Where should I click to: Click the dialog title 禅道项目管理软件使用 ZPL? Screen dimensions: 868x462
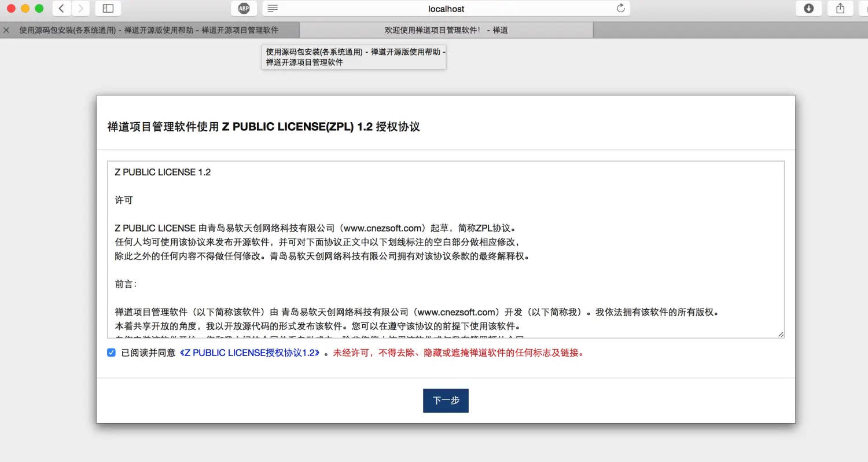point(264,127)
